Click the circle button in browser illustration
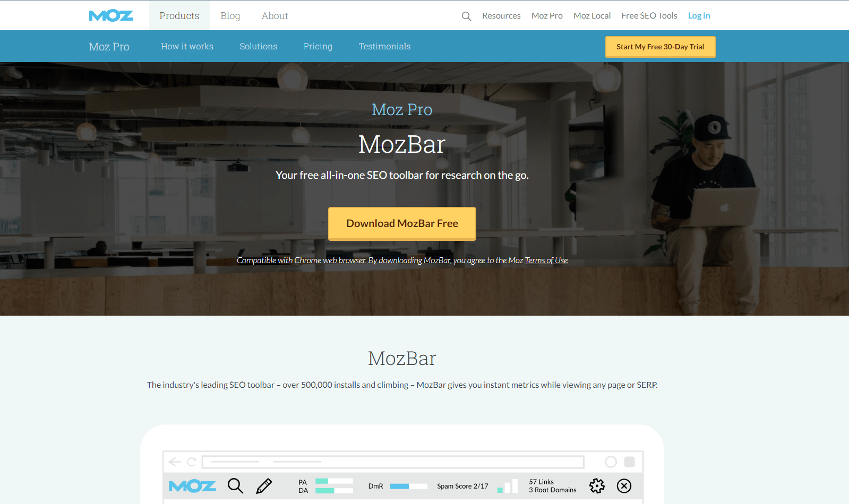The height and width of the screenshot is (504, 849). point(611,462)
